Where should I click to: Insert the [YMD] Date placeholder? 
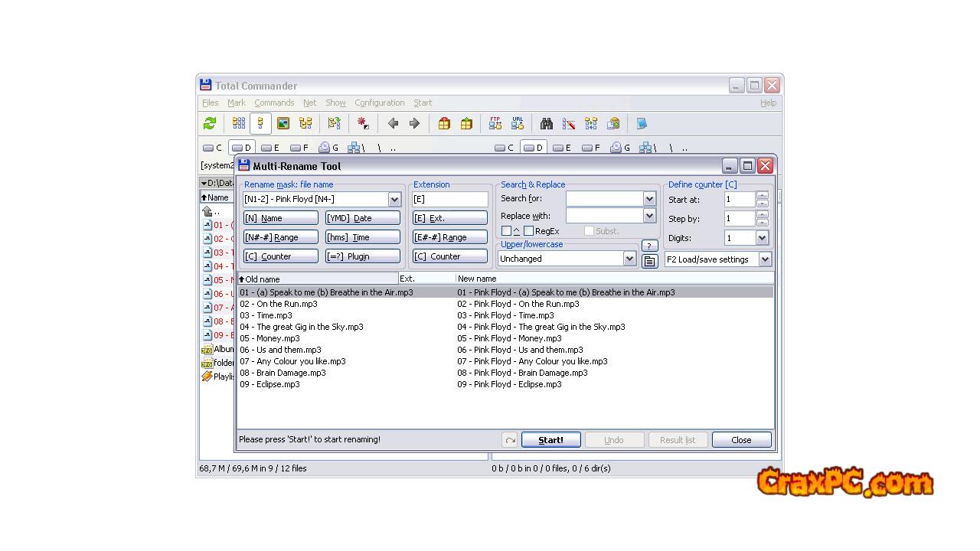click(x=363, y=218)
